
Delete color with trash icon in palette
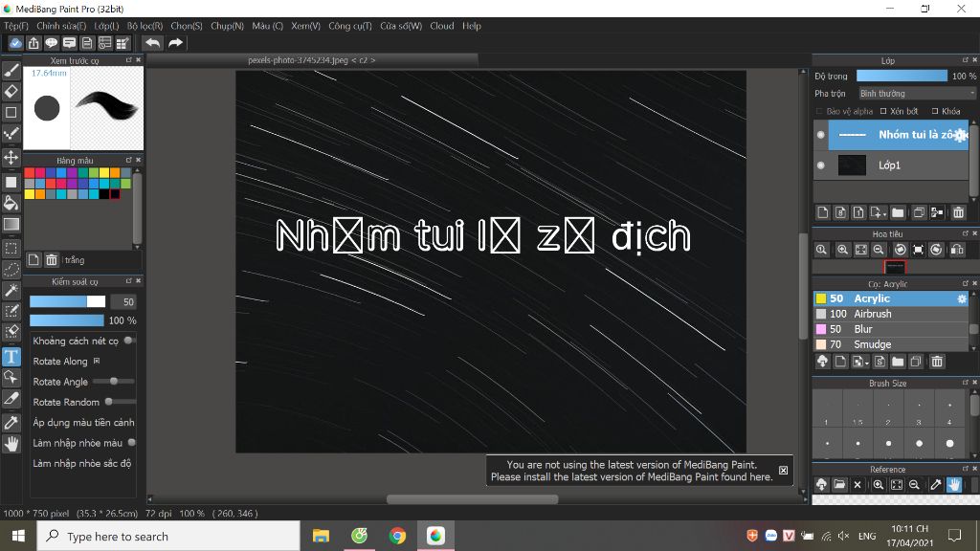tap(52, 260)
